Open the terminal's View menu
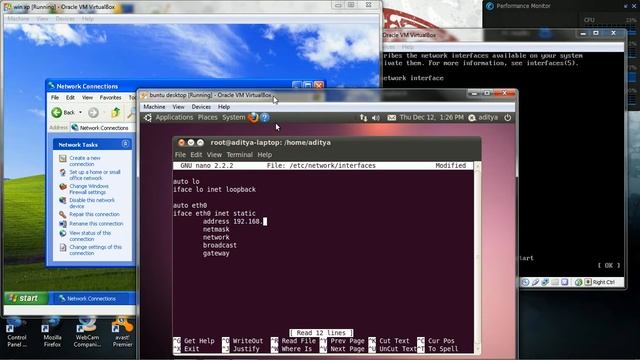The width and height of the screenshot is (640, 360). pos(214,155)
